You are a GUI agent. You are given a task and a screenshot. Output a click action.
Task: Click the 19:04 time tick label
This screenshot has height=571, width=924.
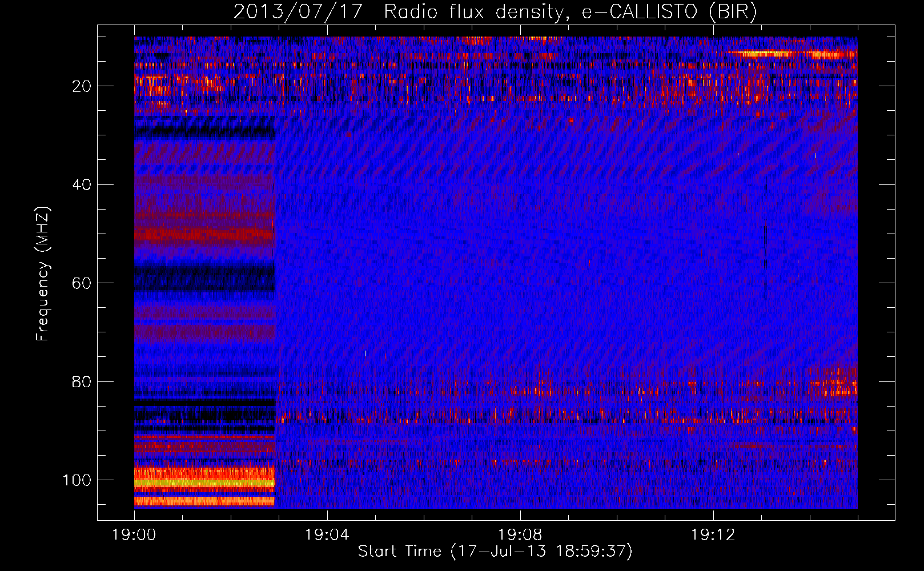tap(327, 534)
